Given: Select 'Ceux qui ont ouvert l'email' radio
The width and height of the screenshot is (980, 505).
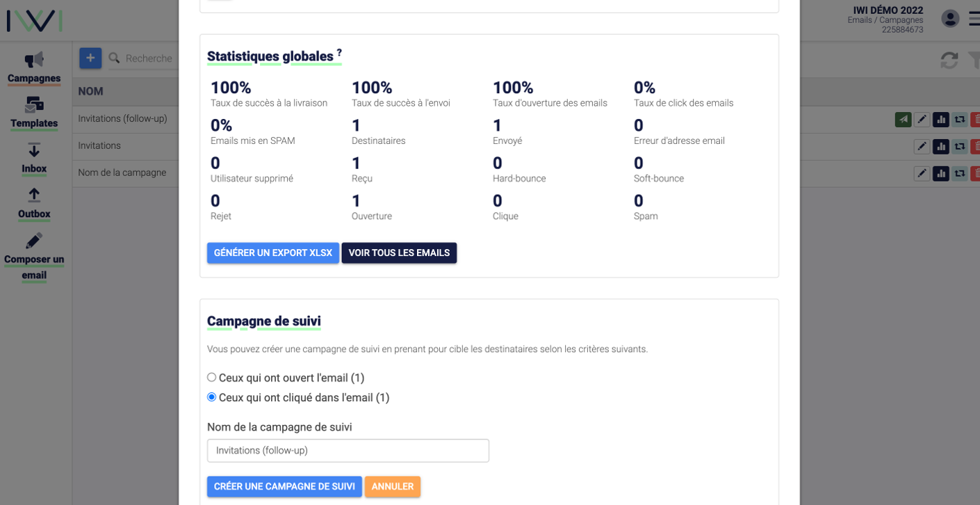Looking at the screenshot, I should (212, 378).
